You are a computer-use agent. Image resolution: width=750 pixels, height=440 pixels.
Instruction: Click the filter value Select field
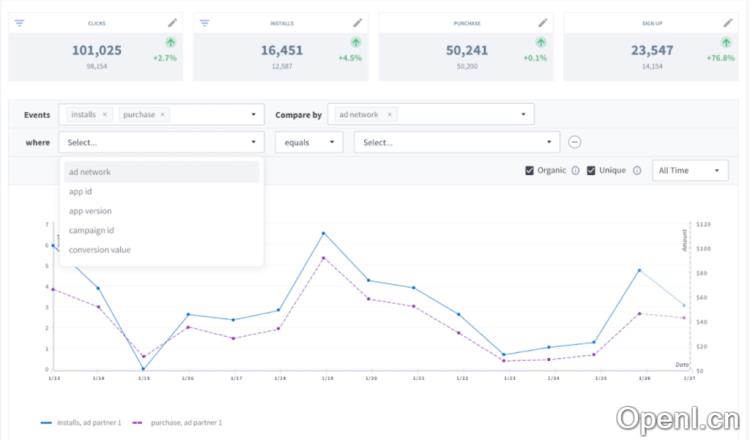(455, 142)
